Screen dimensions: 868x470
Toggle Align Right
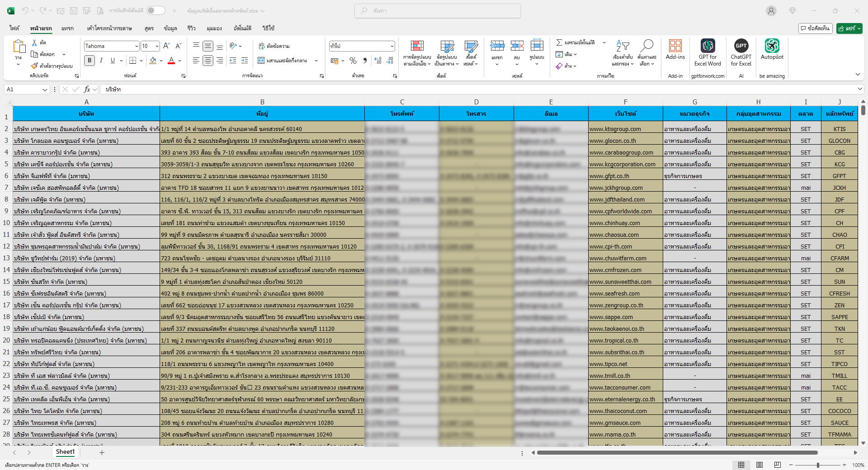coord(220,61)
